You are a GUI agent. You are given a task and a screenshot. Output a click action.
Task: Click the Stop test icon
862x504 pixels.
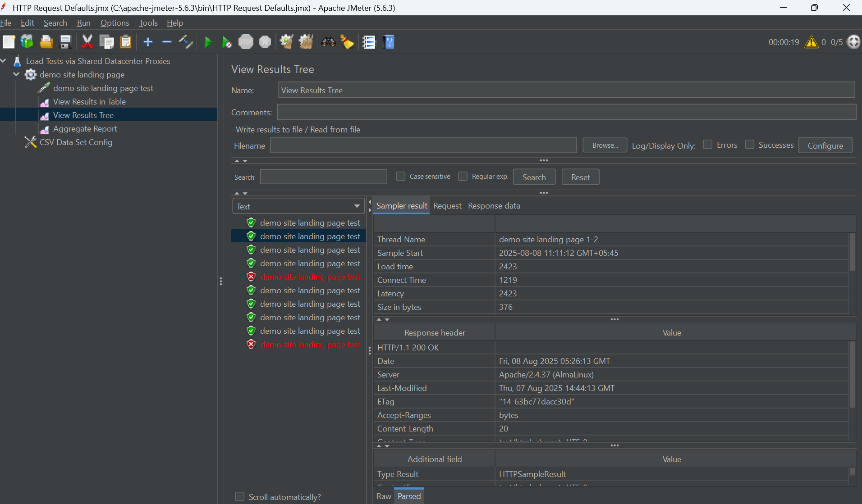click(246, 42)
